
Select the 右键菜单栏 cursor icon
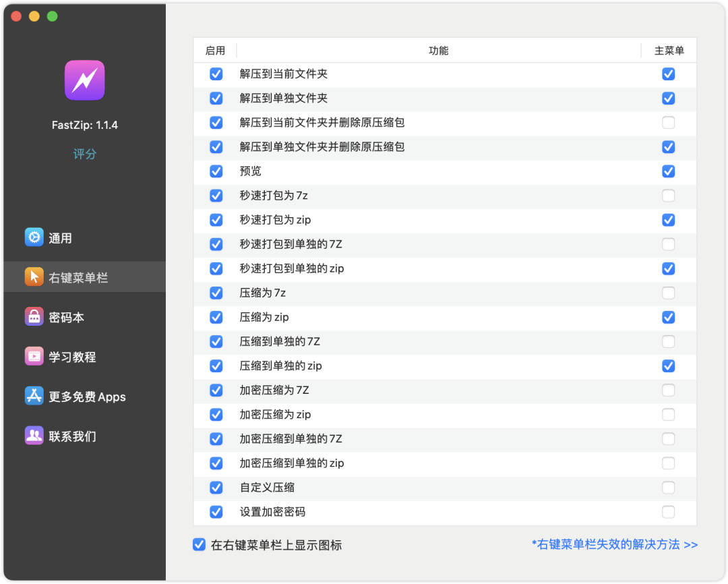click(x=34, y=277)
